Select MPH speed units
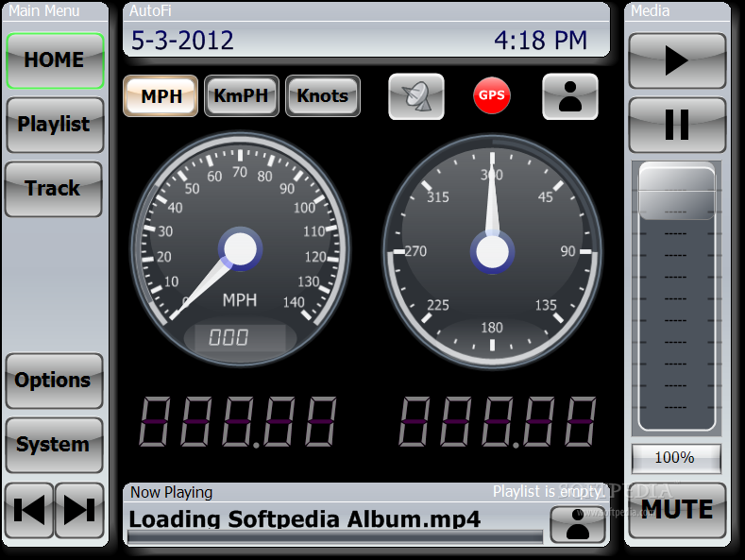This screenshot has width=745, height=560. [x=161, y=96]
